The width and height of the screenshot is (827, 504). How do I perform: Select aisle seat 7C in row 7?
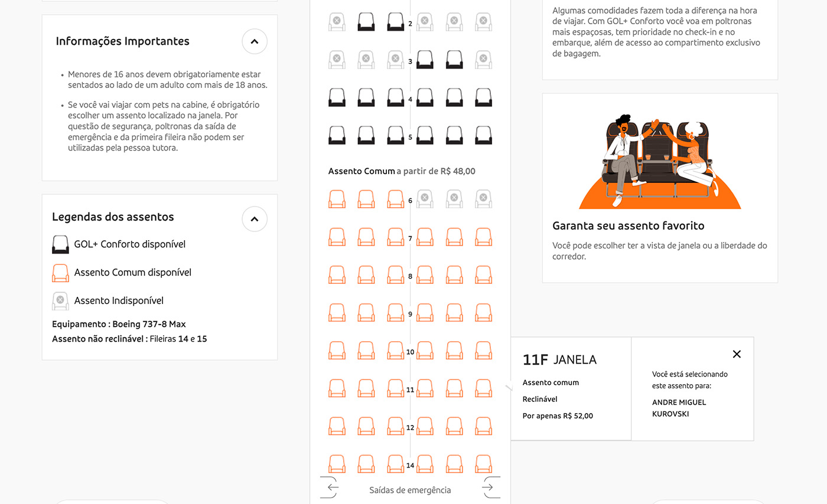point(395,237)
